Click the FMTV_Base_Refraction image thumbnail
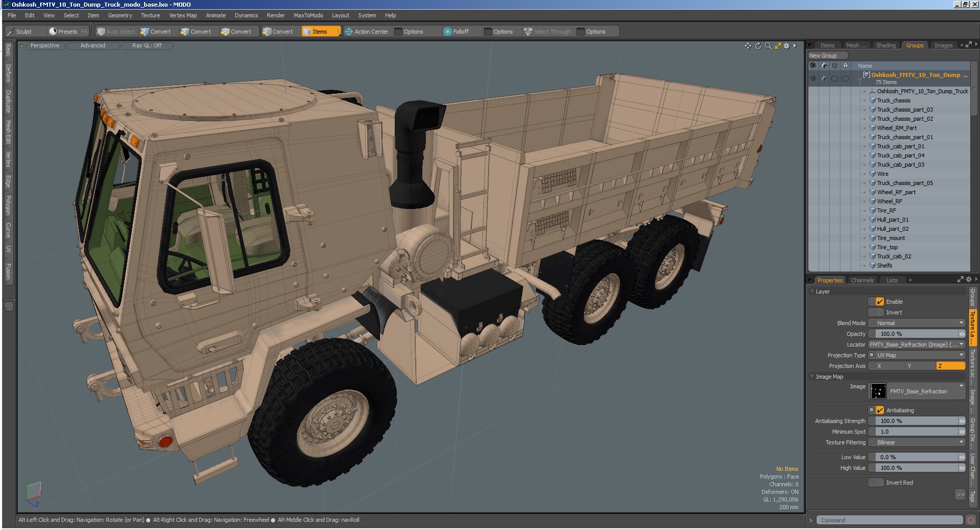 [x=878, y=391]
